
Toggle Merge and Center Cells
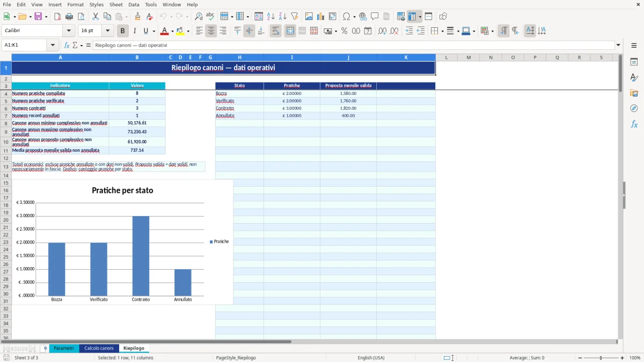coord(290,31)
